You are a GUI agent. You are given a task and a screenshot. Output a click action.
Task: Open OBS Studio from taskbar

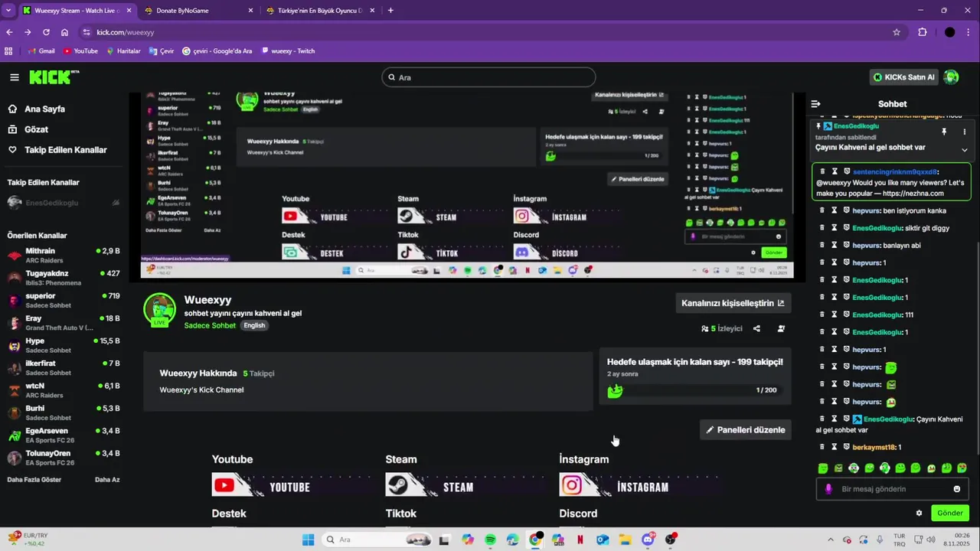671,540
